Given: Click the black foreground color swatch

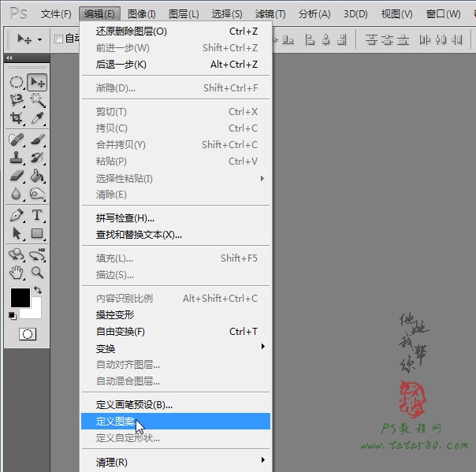Looking at the screenshot, I should pos(20,298).
